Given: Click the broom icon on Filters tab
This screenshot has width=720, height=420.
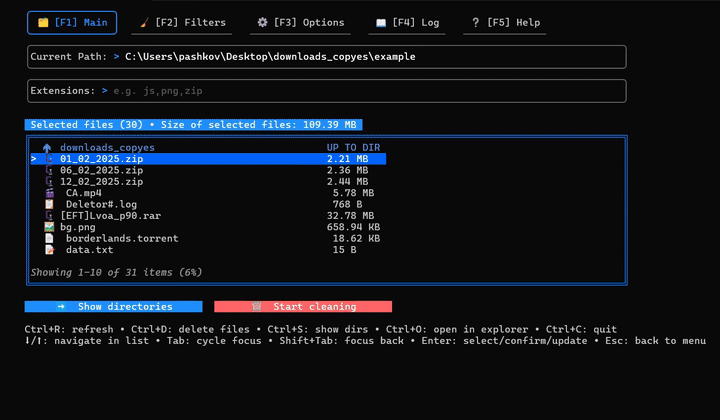Looking at the screenshot, I should point(144,22).
